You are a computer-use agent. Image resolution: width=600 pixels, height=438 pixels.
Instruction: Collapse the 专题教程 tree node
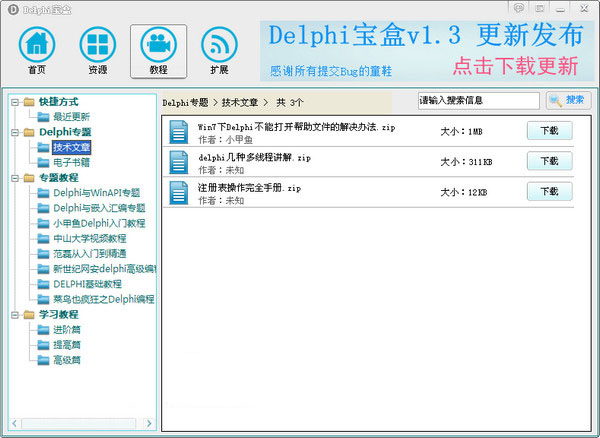pyautogui.click(x=15, y=178)
